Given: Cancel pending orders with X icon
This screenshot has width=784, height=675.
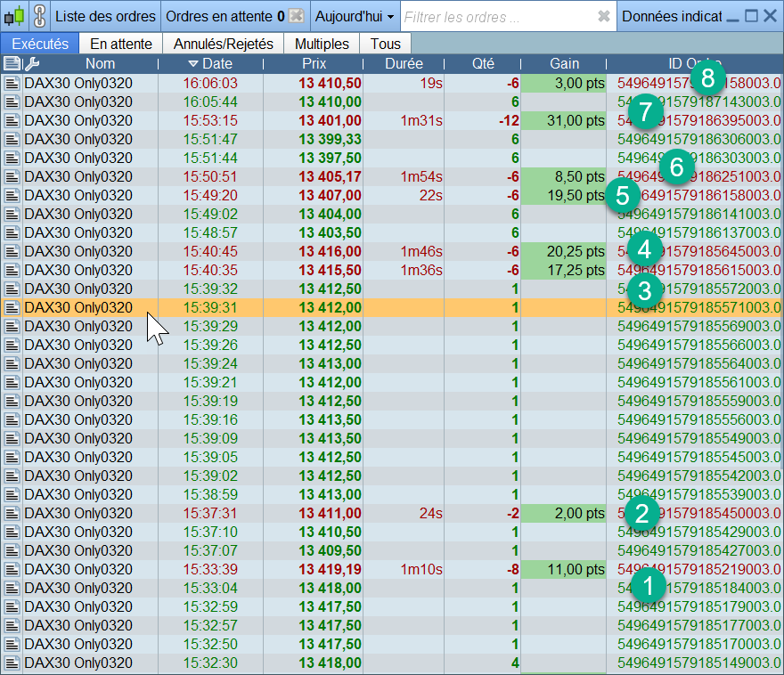Looking at the screenshot, I should pos(298,17).
